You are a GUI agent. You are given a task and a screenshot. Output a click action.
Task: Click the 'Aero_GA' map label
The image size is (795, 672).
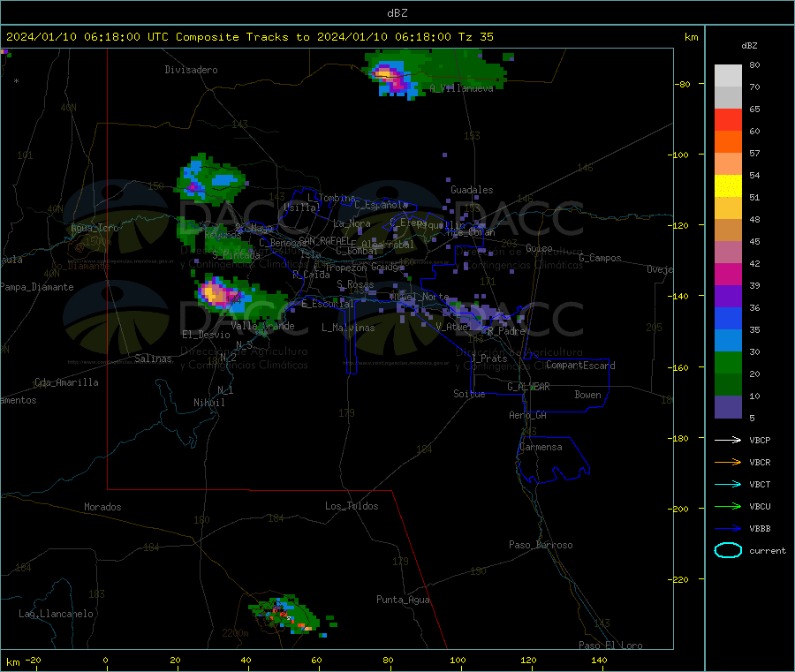(x=527, y=415)
